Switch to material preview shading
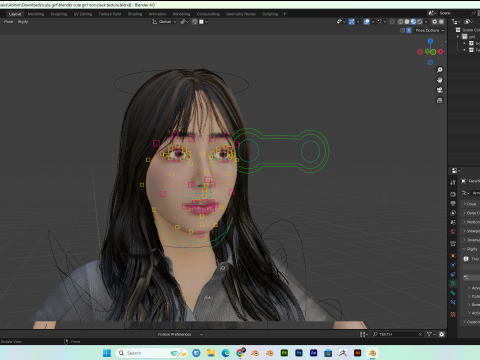This screenshot has height=360, width=480. point(413,22)
